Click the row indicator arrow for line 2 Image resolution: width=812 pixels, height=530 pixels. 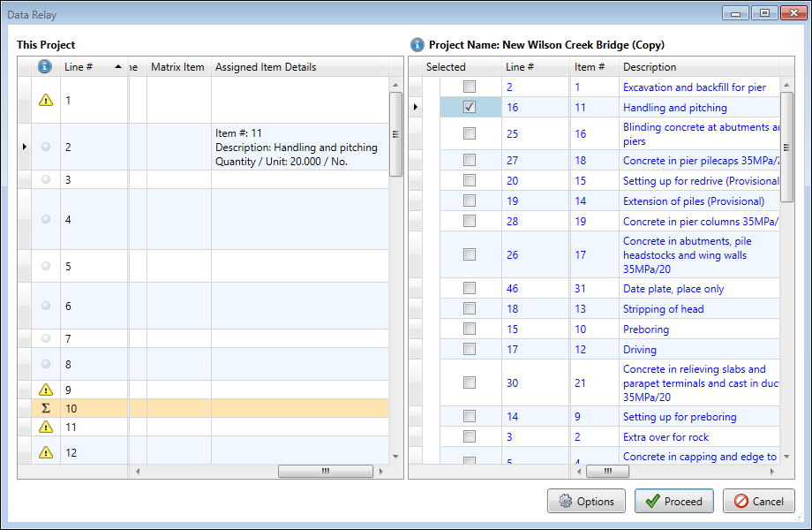coord(25,147)
